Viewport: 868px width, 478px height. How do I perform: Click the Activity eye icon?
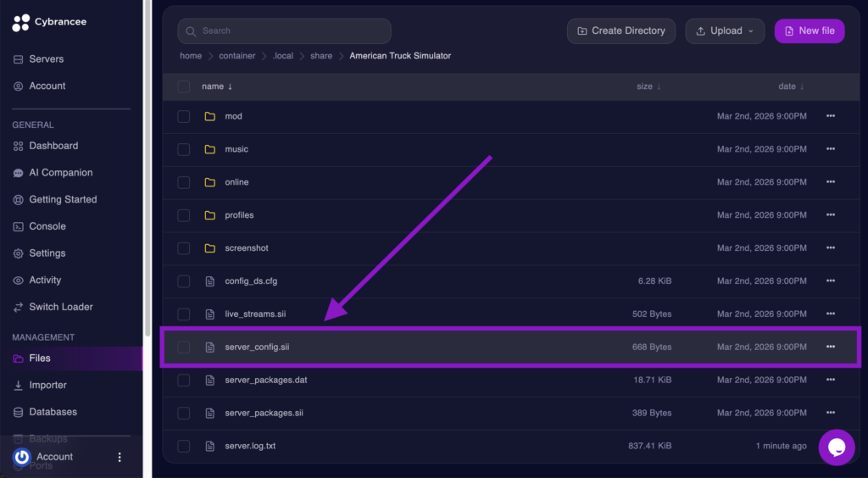[x=19, y=281]
